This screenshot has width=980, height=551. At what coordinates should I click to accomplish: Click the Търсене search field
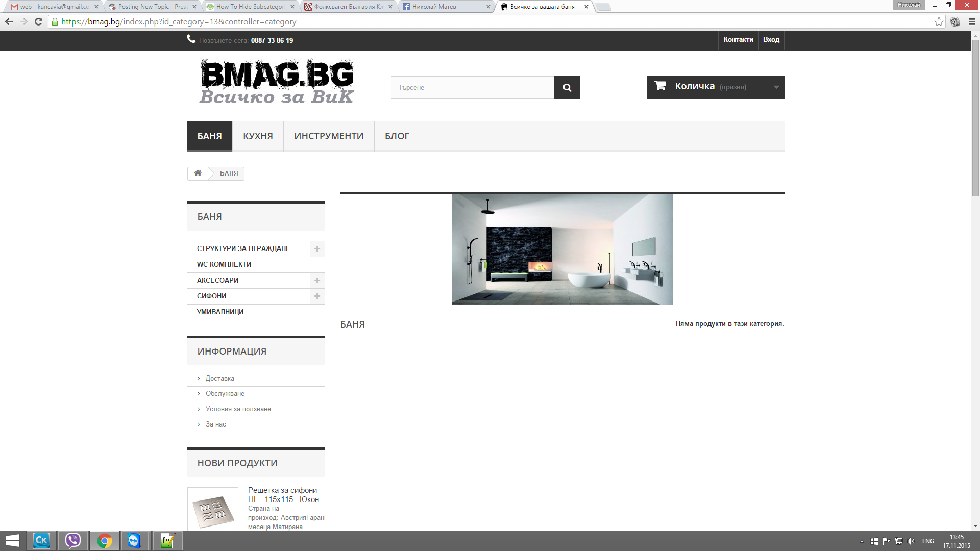472,88
